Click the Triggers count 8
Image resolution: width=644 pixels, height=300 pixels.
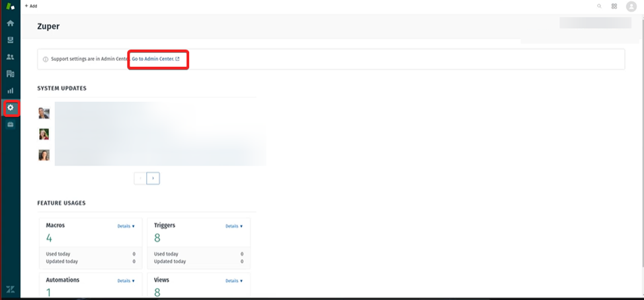[157, 238]
